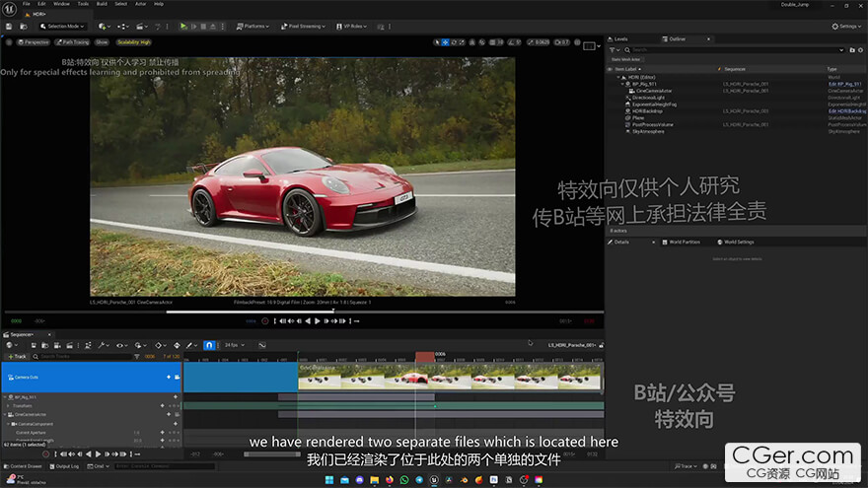Open the Sequencer auto-key diamond dropdown

tap(160, 345)
